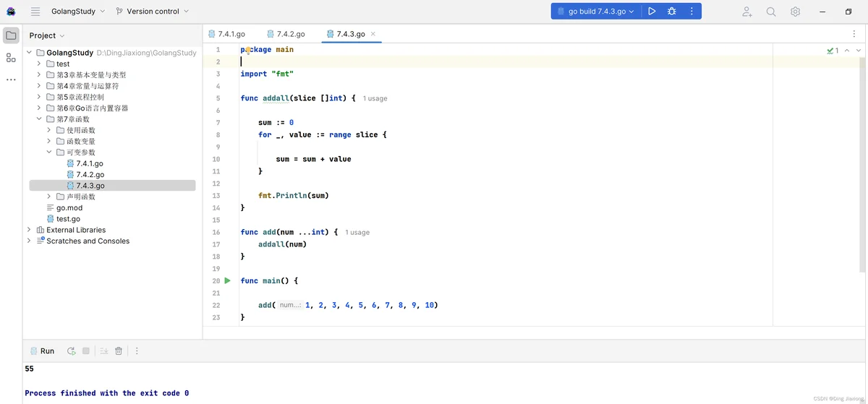Start debugging with the bug icon
Viewport: 868px width, 404px height.
pos(672,12)
